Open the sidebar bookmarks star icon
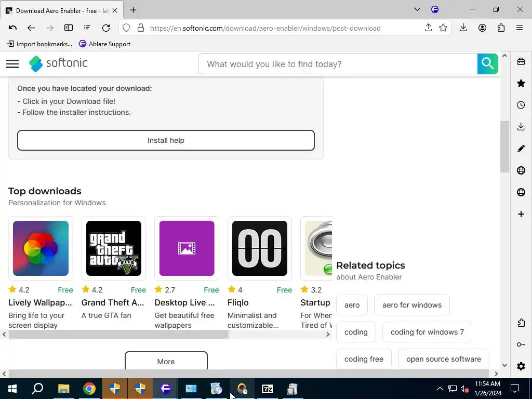Viewport: 532px width, 399px height. (x=521, y=83)
